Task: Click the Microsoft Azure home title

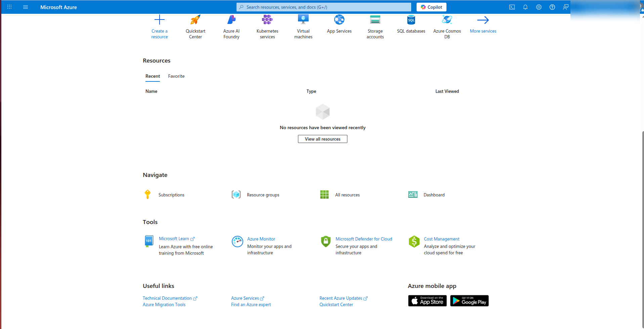Action: [x=58, y=7]
